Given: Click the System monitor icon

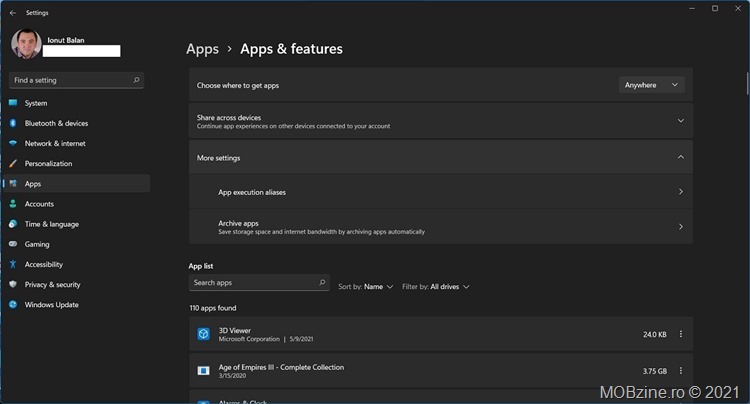Looking at the screenshot, I should coord(13,103).
